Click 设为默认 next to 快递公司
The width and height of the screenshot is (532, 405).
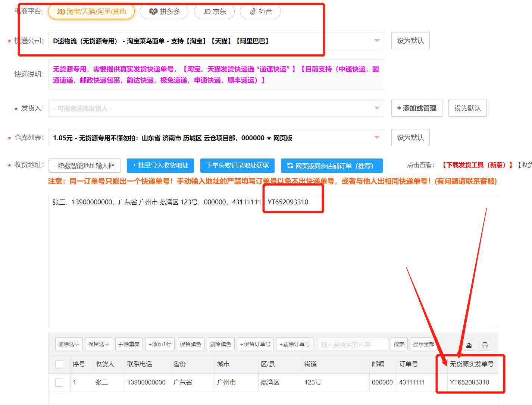(410, 41)
